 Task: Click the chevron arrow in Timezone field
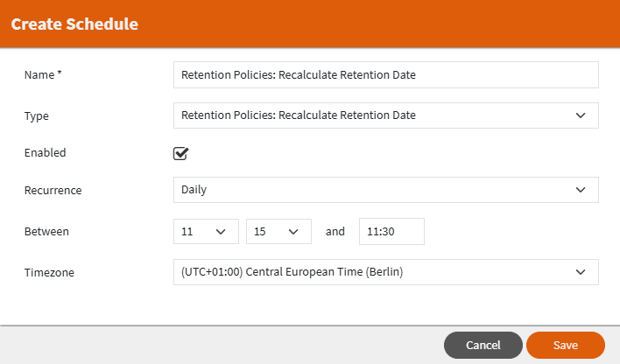580,272
